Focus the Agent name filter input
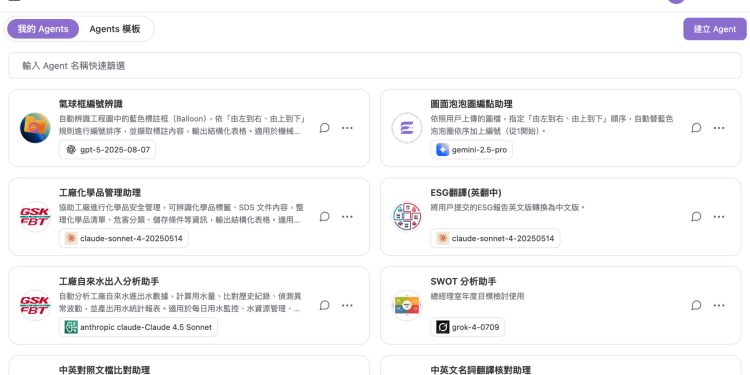Screen dimensions: 750x375 click(x=375, y=66)
